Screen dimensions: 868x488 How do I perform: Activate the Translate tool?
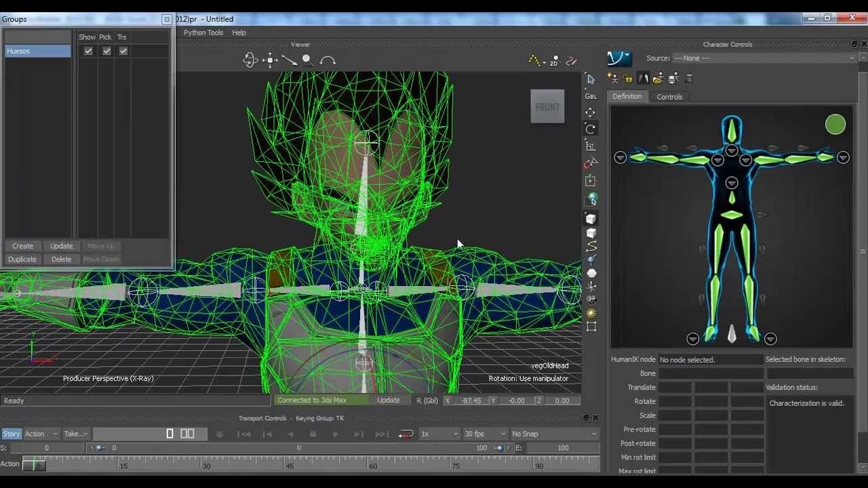coord(591,113)
